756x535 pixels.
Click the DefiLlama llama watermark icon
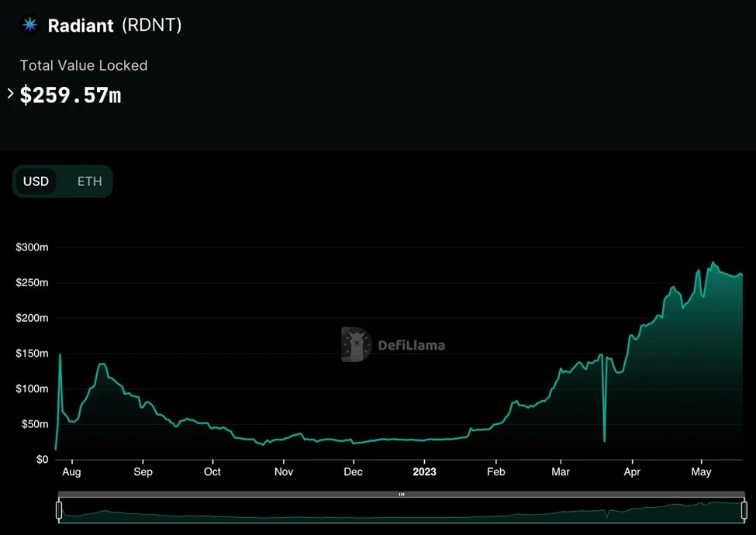point(357,345)
